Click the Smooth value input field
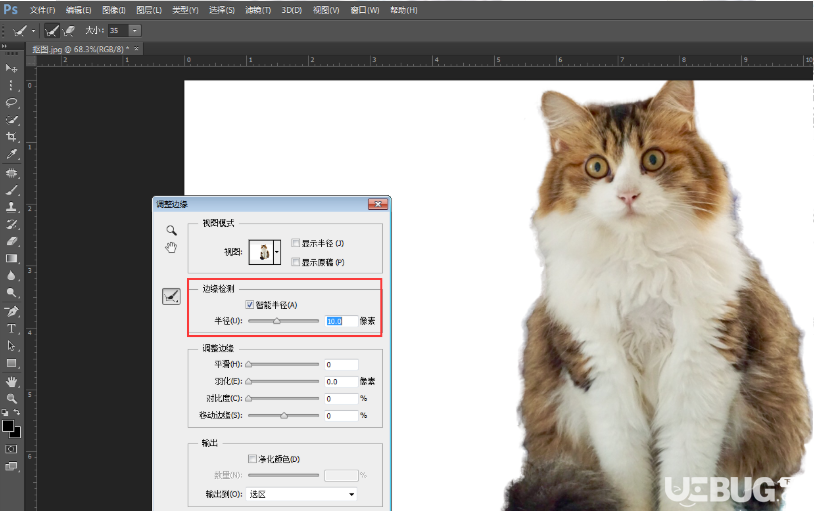814x511 pixels. [341, 365]
